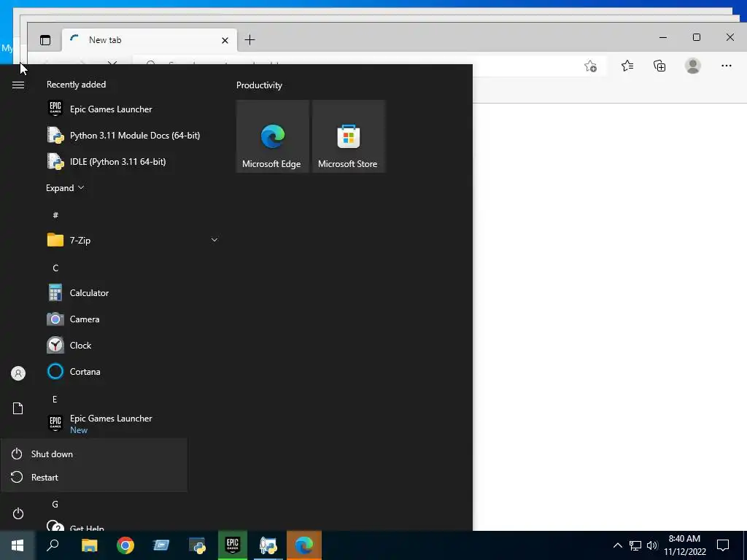Screen dimensions: 747x560
Task: Open Clock from the app list
Action: [133, 345]
